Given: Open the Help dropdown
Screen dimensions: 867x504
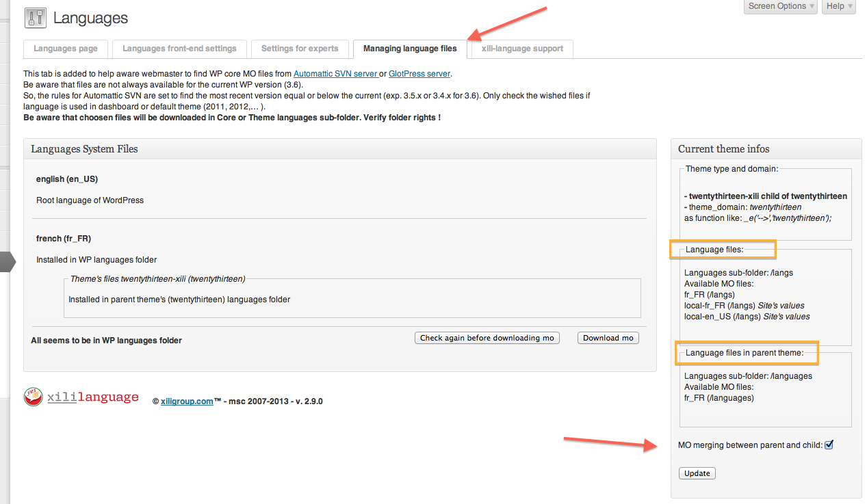Looking at the screenshot, I should point(838,6).
